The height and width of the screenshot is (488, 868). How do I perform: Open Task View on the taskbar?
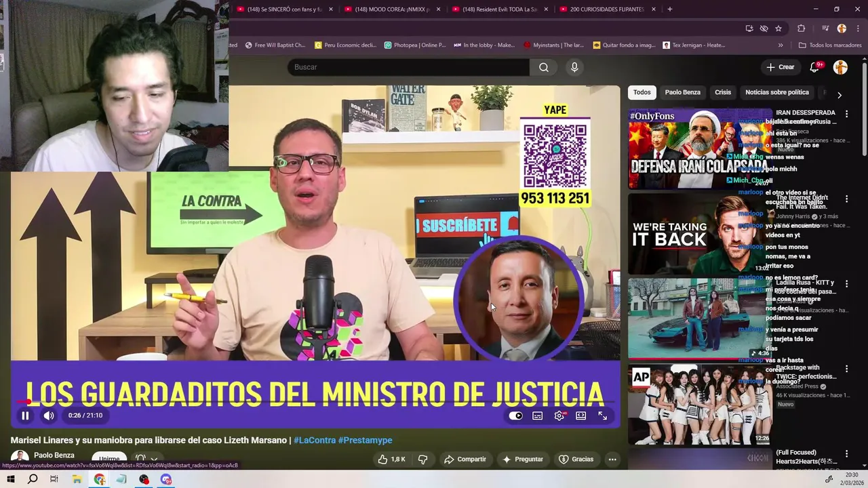[54, 479]
